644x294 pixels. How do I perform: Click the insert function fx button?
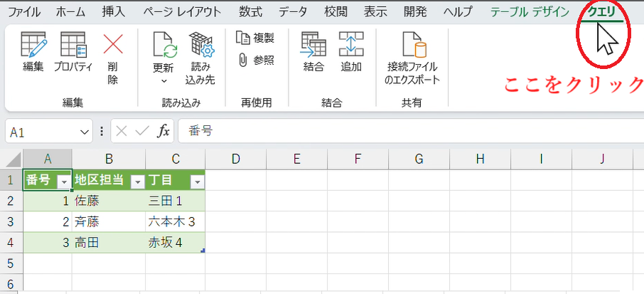click(x=163, y=131)
